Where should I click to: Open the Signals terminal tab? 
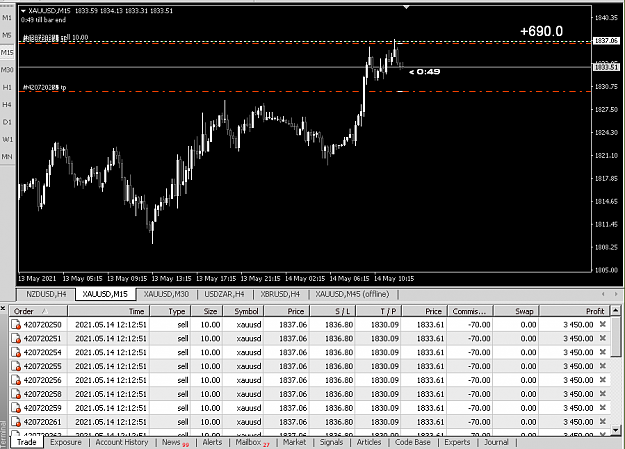[331, 442]
